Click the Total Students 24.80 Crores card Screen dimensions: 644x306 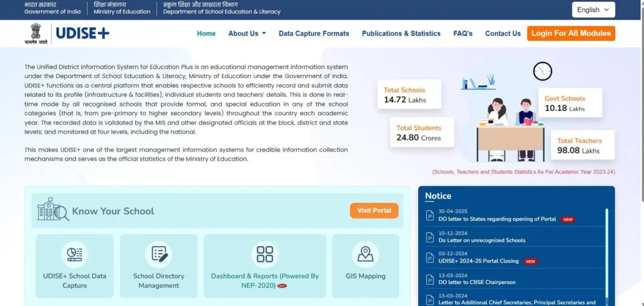tap(422, 132)
